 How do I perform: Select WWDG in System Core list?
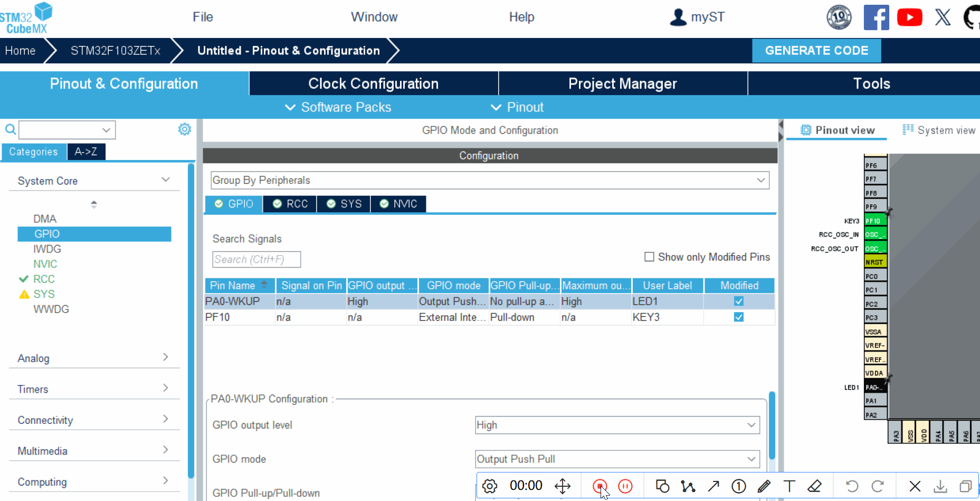point(51,309)
